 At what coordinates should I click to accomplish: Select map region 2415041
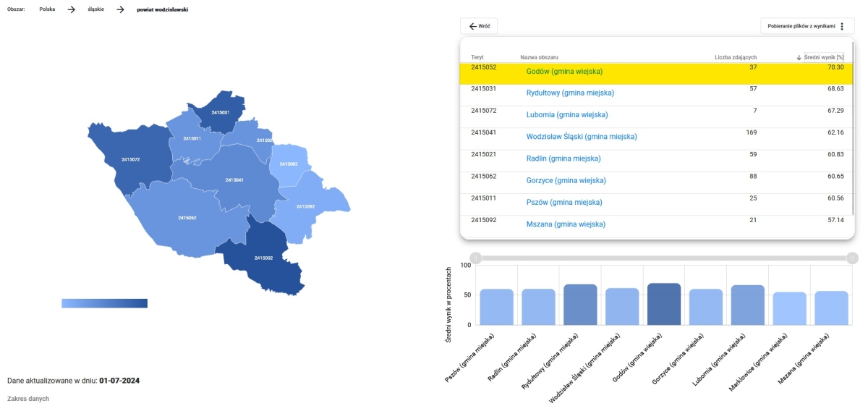(x=234, y=179)
